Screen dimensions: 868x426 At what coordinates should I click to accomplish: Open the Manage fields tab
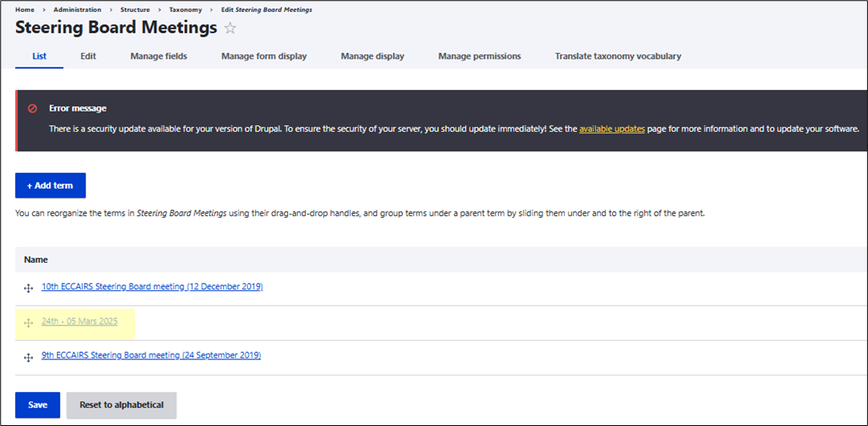[158, 56]
